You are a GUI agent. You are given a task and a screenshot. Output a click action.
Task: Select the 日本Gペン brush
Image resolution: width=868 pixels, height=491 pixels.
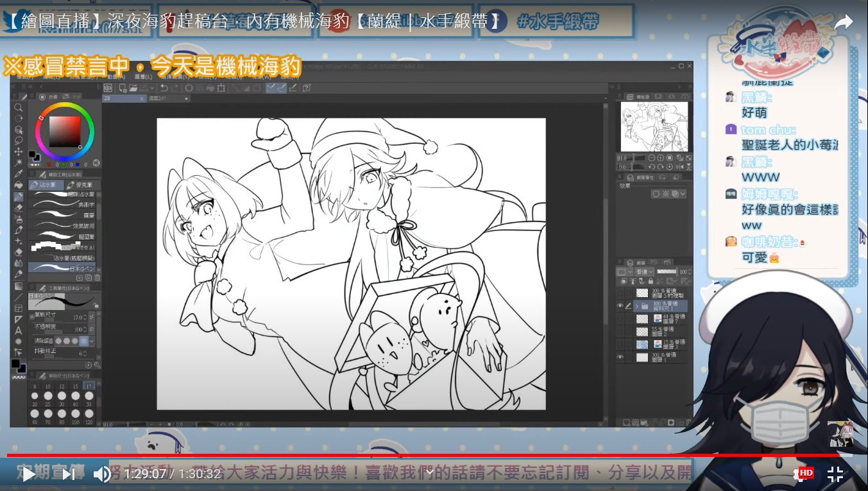[x=60, y=268]
